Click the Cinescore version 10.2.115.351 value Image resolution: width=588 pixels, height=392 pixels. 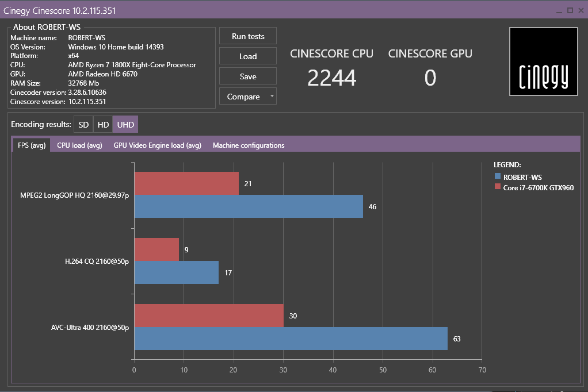tap(87, 102)
